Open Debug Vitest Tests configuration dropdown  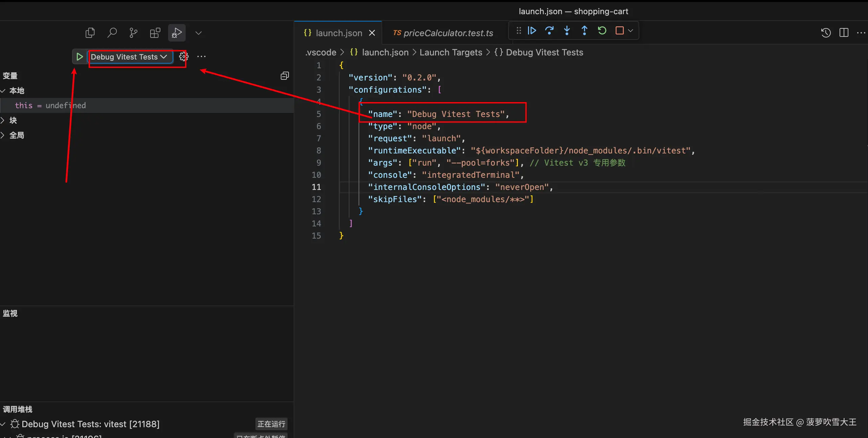[129, 57]
